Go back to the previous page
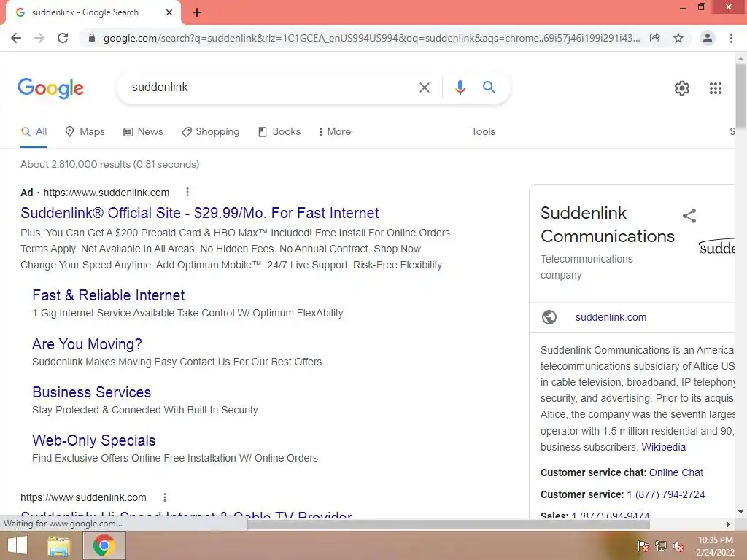Screen dimensions: 747x560 (16, 38)
